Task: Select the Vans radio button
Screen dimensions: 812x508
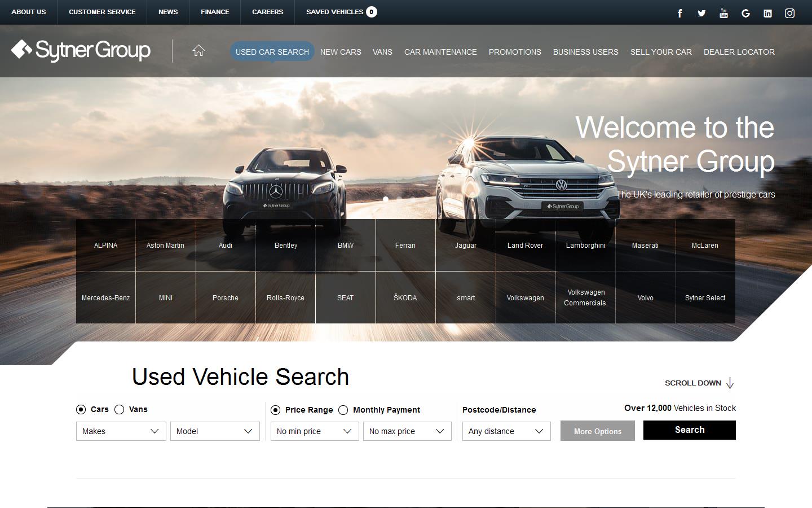Action: click(119, 409)
